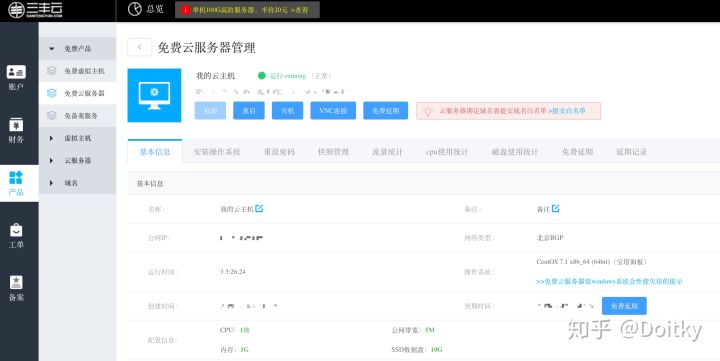Click the VNC连接 button
The width and height of the screenshot is (720, 361).
click(x=333, y=111)
